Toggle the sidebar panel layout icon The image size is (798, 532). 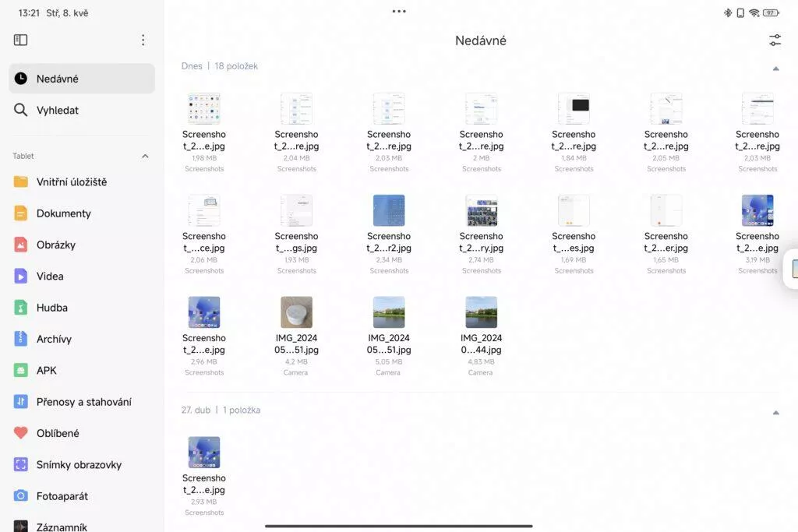coord(20,40)
